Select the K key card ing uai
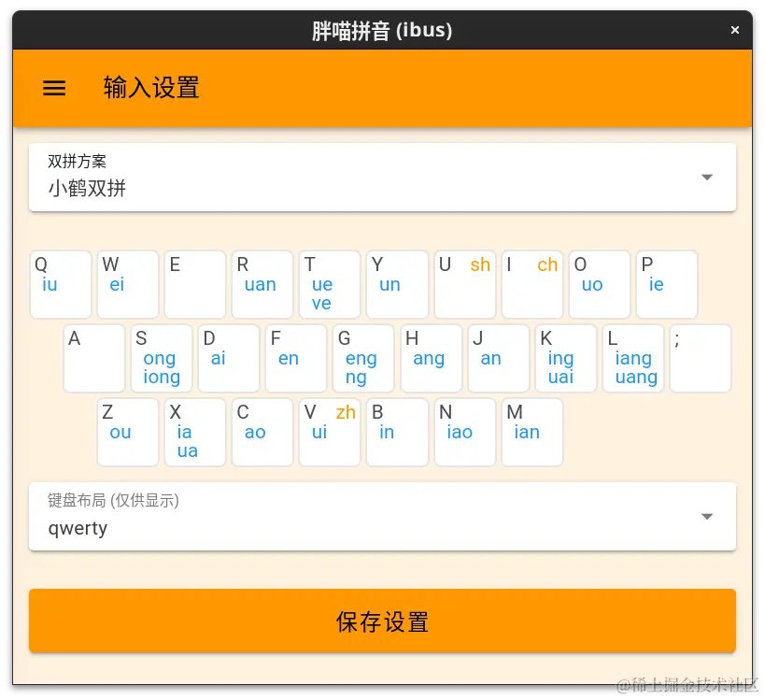The height and width of the screenshot is (700, 765). (x=566, y=358)
